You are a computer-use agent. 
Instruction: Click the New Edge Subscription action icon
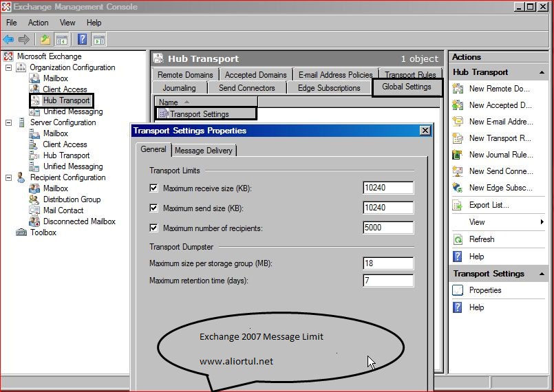[x=458, y=188]
